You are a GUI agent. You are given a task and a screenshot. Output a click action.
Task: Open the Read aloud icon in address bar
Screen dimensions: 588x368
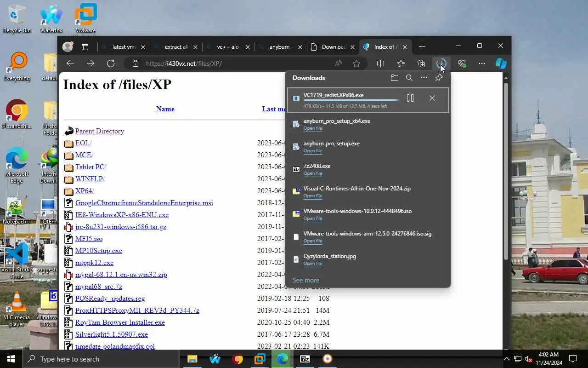[338, 63]
